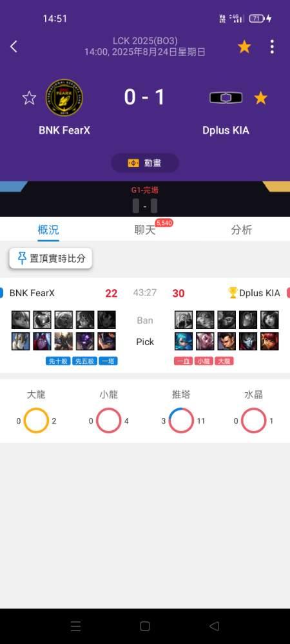
Task: Unfavorite Dplus KIA using its gold star
Action: point(260,98)
